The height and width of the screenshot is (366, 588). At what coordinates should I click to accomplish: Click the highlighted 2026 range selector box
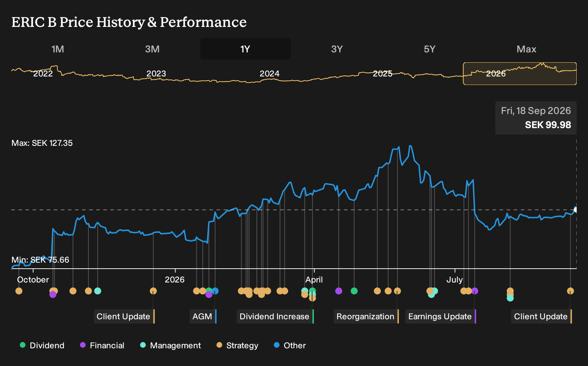(x=520, y=74)
